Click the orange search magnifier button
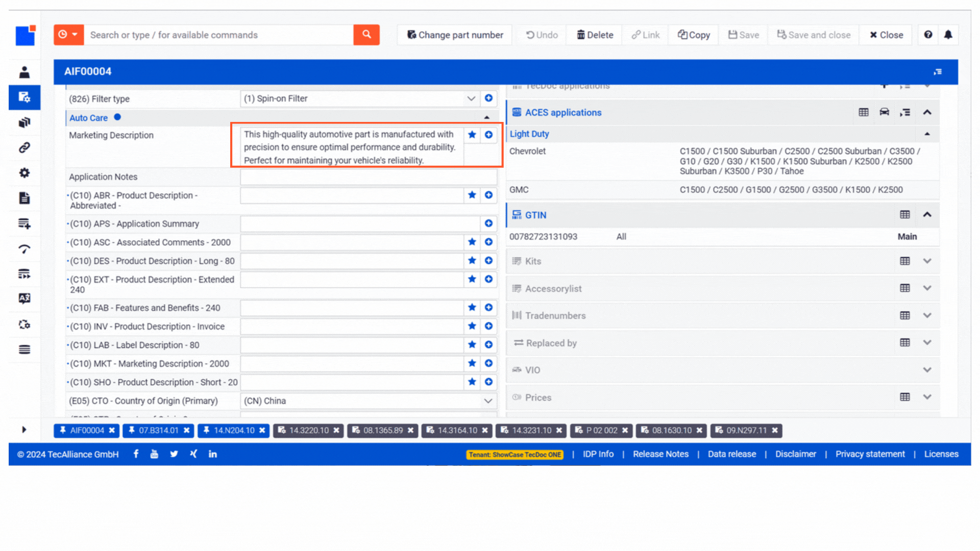Viewport: 980px width, 551px height. click(366, 35)
